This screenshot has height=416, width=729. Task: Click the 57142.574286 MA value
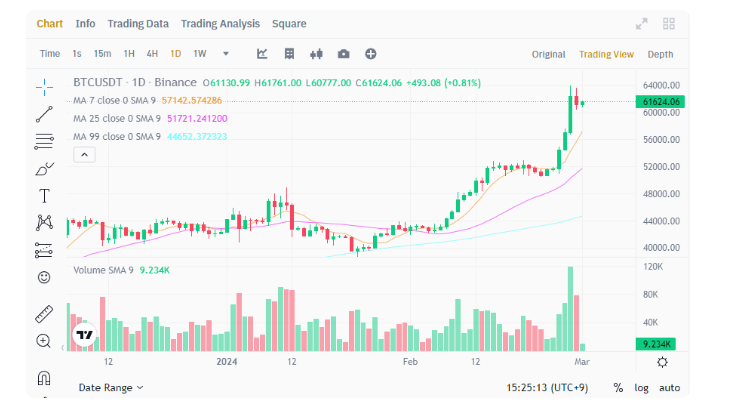point(192,100)
